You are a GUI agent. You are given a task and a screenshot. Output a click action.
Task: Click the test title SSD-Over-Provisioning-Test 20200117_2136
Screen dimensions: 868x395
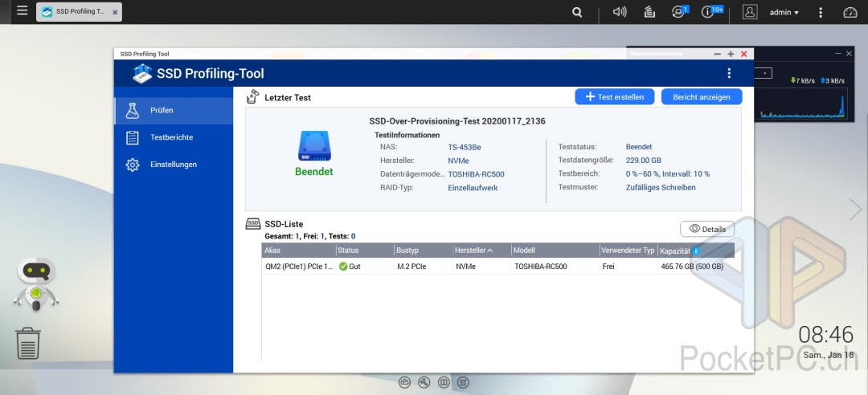click(457, 121)
